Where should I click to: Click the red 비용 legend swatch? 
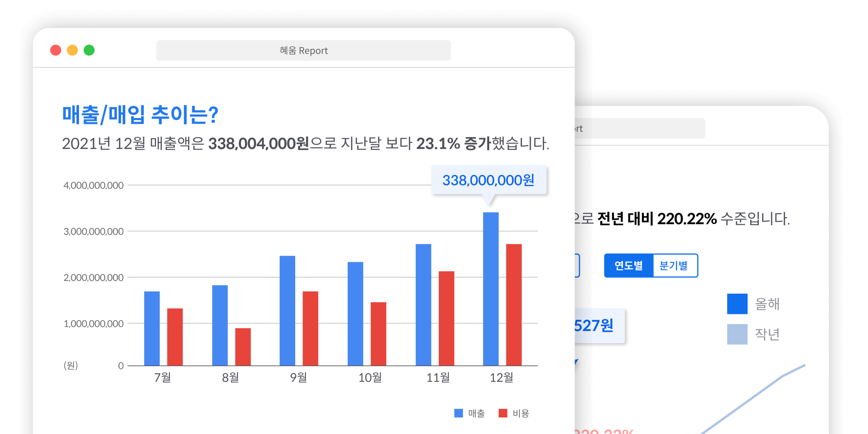(503, 413)
